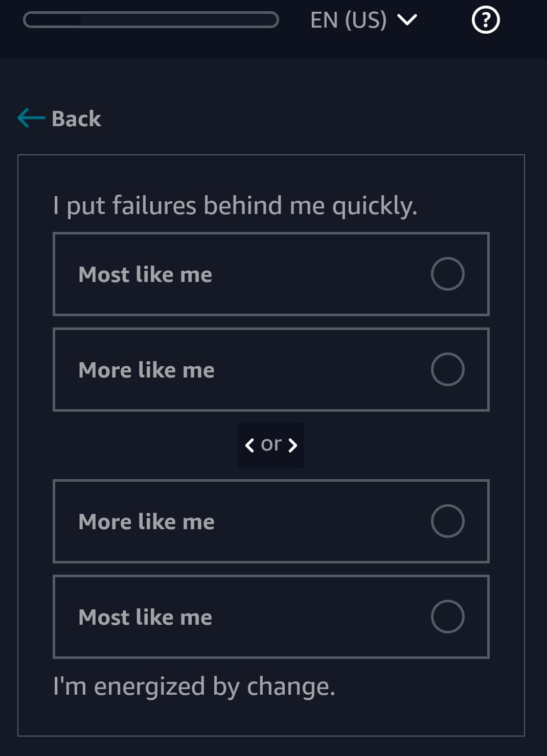Screen dimensions: 547x756
Task: Click the statement 'I'm energized by change'
Action: point(194,688)
